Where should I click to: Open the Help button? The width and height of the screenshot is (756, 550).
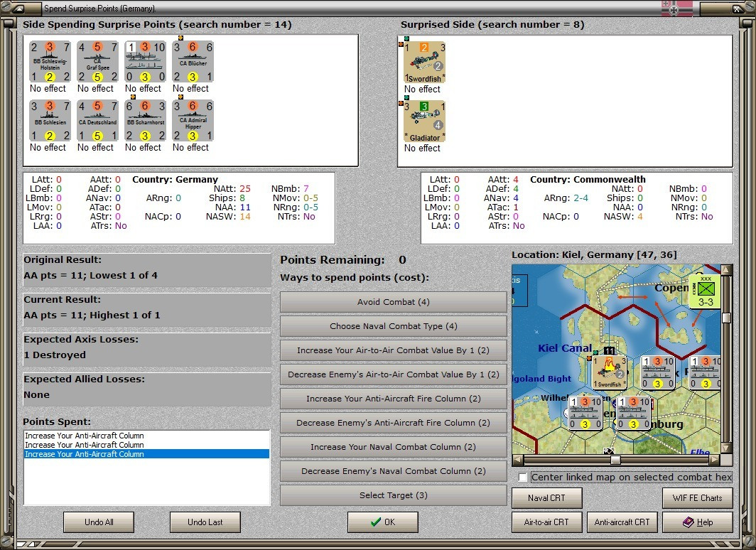point(698,522)
